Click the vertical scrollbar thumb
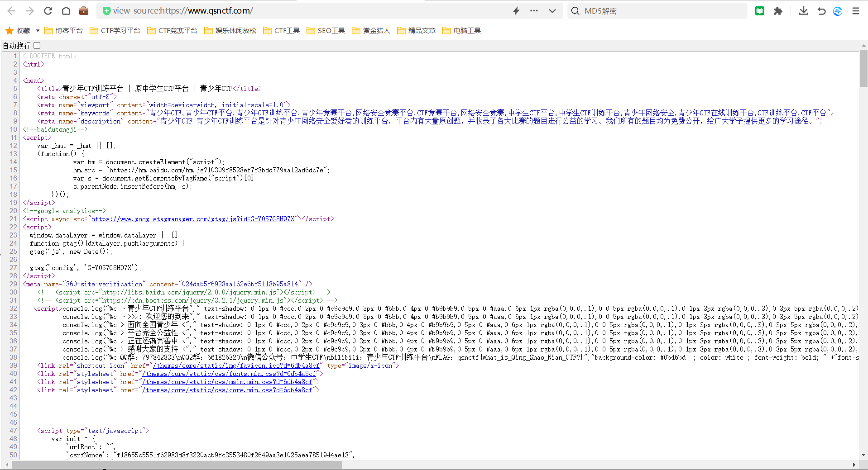 [863, 69]
